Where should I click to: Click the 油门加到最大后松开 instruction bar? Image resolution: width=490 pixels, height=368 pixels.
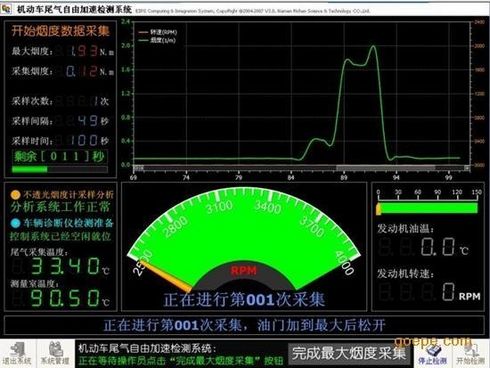point(244,325)
